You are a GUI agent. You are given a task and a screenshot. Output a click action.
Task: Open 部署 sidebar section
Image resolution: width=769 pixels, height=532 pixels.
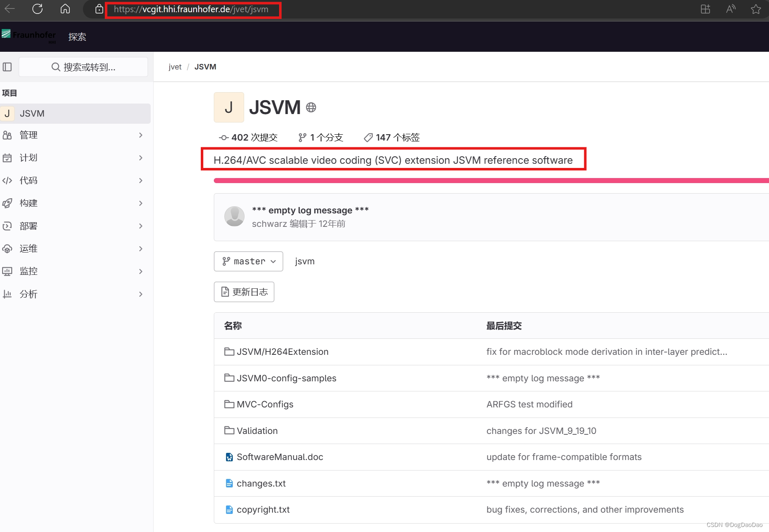(75, 226)
